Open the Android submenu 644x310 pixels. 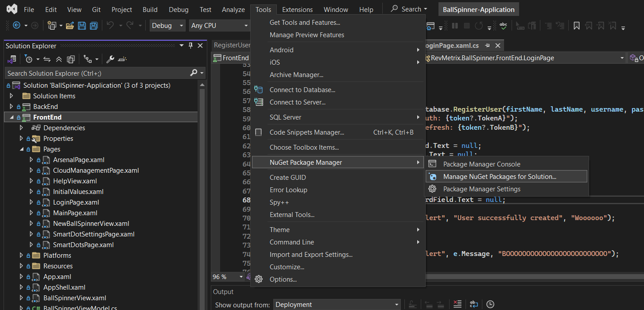(x=338, y=50)
